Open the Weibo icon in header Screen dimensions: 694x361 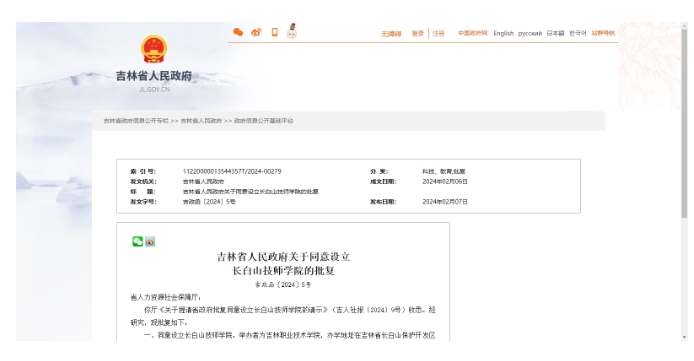click(x=256, y=32)
